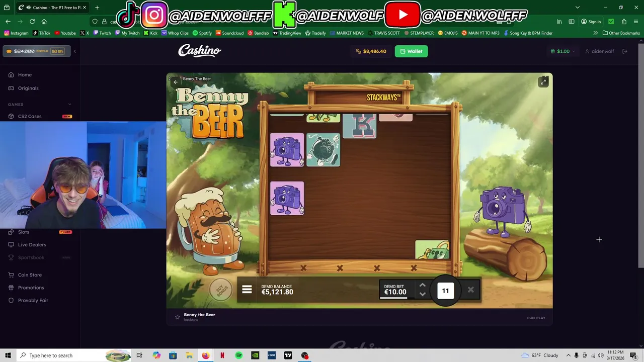
Task: Go back using the game's back arrow
Action: pyautogui.click(x=176, y=81)
